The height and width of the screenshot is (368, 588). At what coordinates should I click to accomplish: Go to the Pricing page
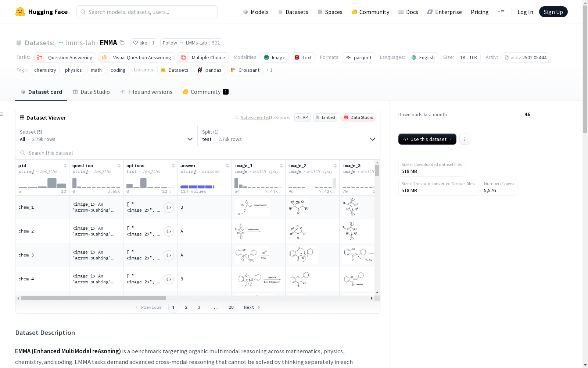pos(480,12)
